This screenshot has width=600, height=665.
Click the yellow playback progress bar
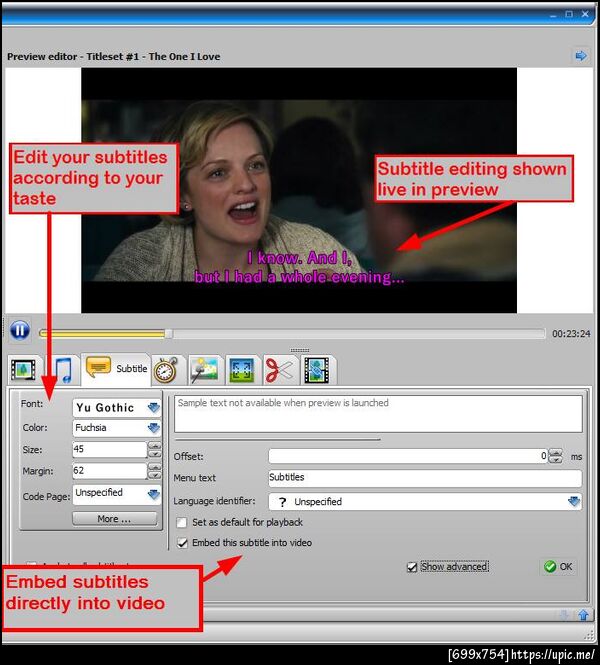102,334
